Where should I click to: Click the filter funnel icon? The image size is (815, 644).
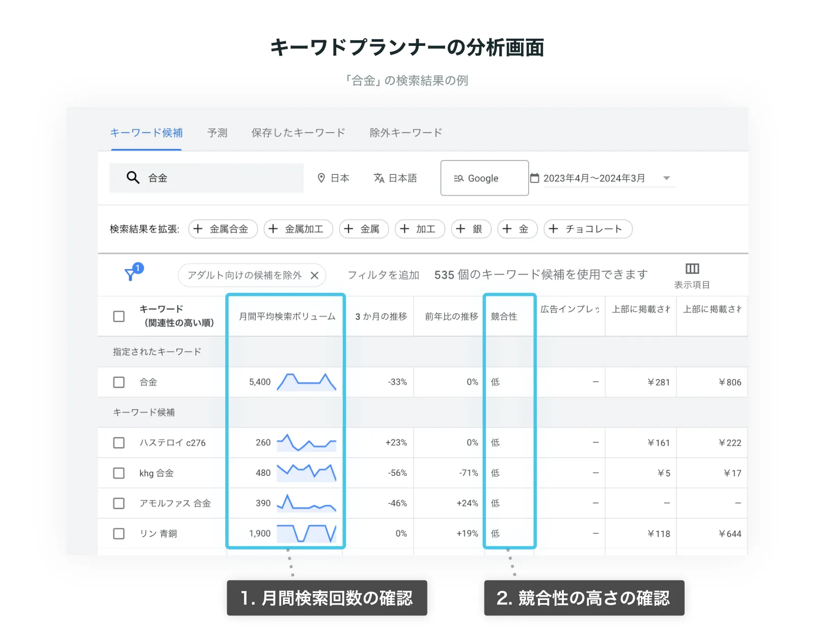point(130,275)
